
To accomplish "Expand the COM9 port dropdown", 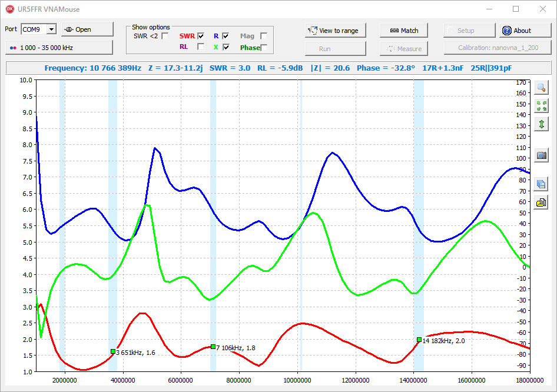I will (51, 29).
